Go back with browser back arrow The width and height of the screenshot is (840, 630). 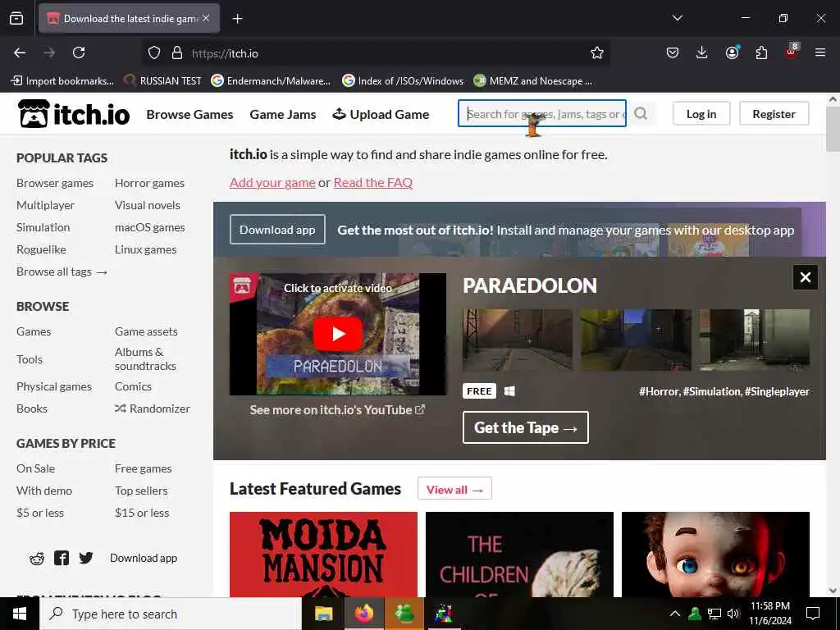[x=20, y=52]
